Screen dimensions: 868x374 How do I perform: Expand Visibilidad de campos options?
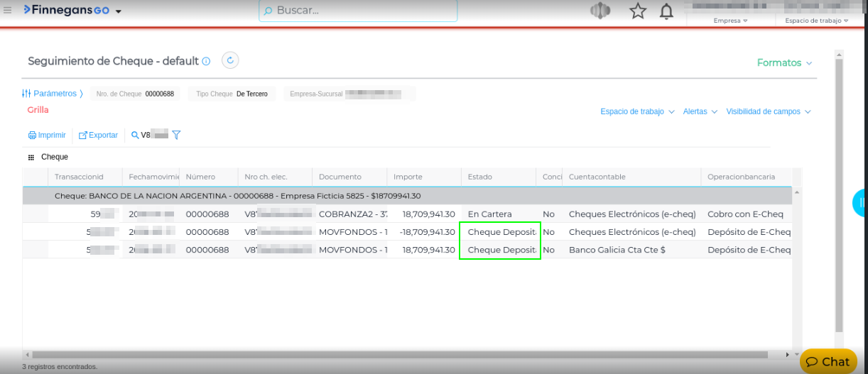coord(768,111)
